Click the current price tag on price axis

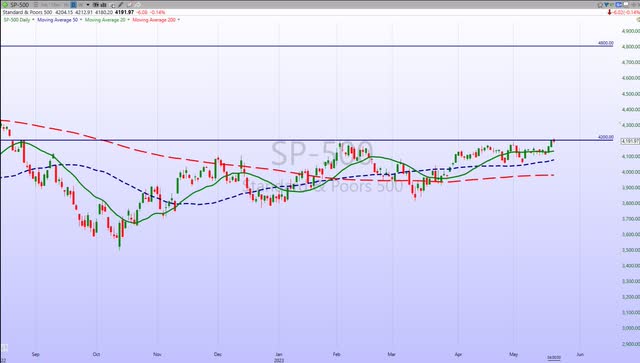[x=630, y=141]
